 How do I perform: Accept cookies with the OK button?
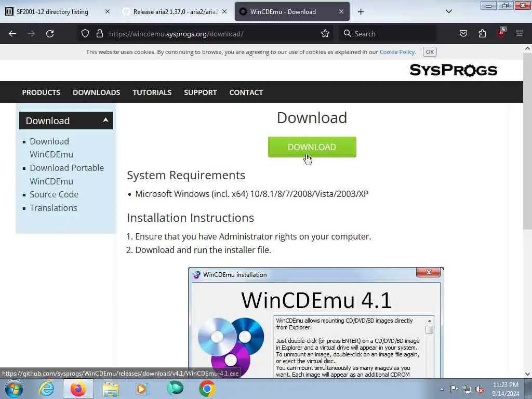pos(430,52)
